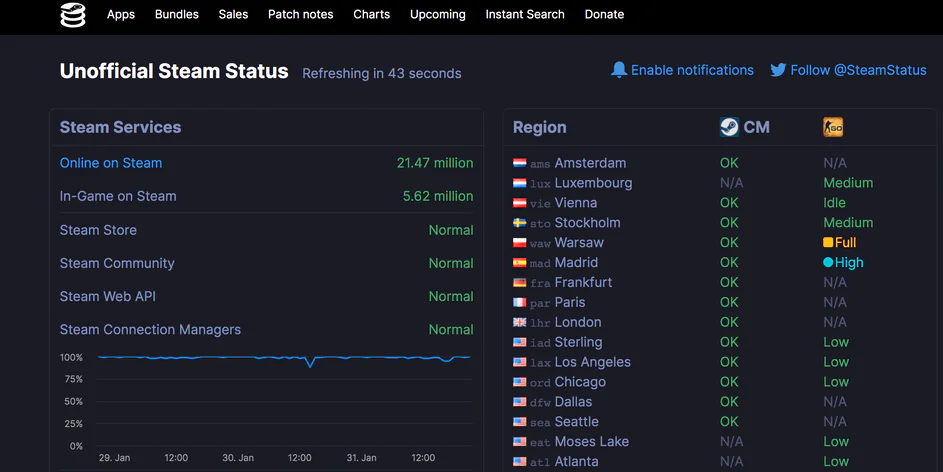Click the cyan High status dot

pos(828,263)
